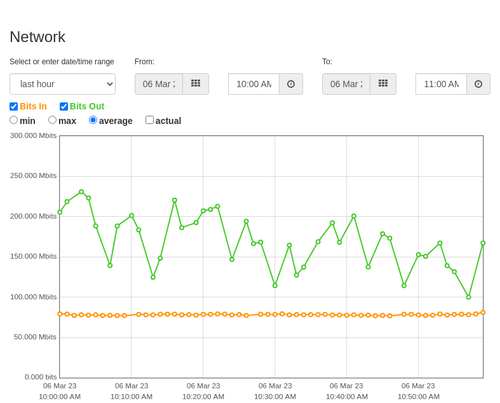500x403 pixels.
Task: Select the max radio button
Action: pyautogui.click(x=52, y=120)
